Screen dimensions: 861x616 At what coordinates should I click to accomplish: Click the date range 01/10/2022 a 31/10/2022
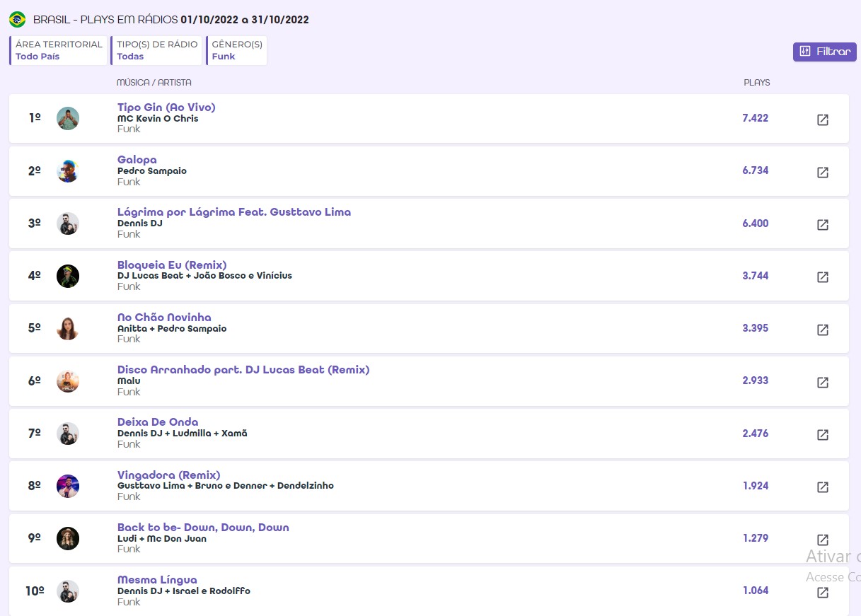[x=245, y=20]
